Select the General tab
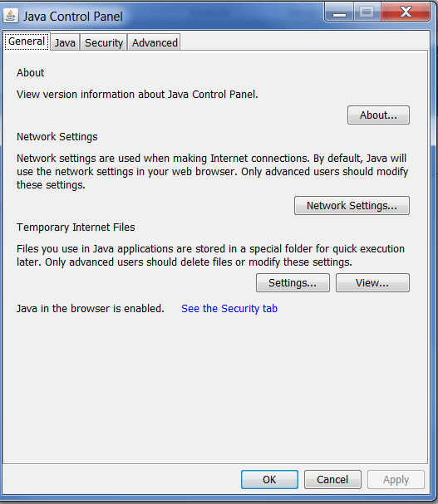The height and width of the screenshot is (504, 438). click(x=27, y=42)
